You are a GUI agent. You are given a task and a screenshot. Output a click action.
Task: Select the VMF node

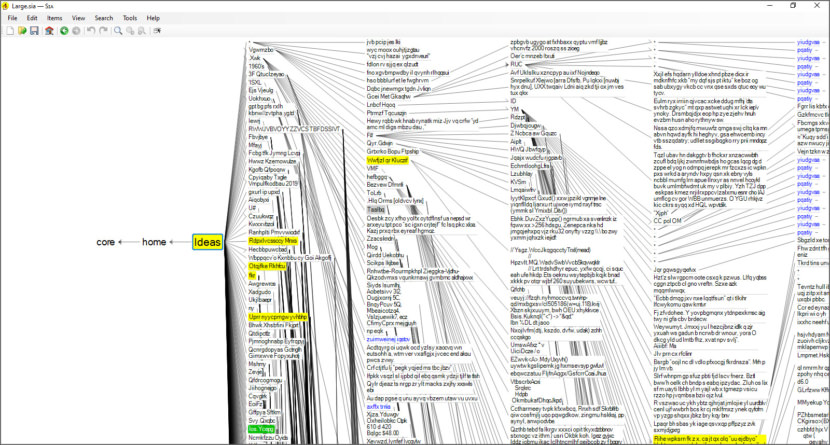tap(373, 168)
